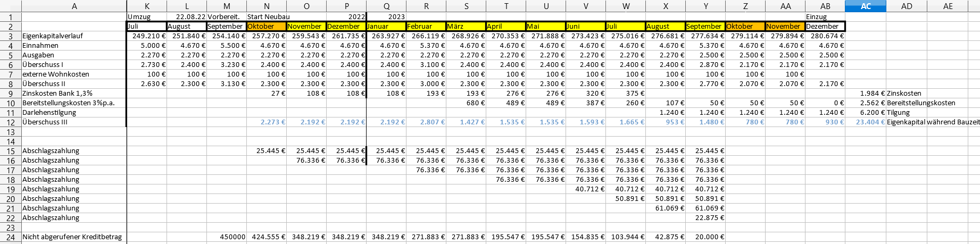Select the 2023 year cell
Image resolution: width=980 pixels, height=244 pixels.
[x=386, y=17]
